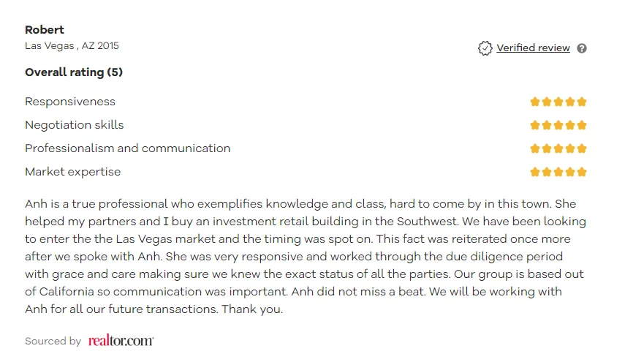Click the verified review badge icon

coord(485,48)
